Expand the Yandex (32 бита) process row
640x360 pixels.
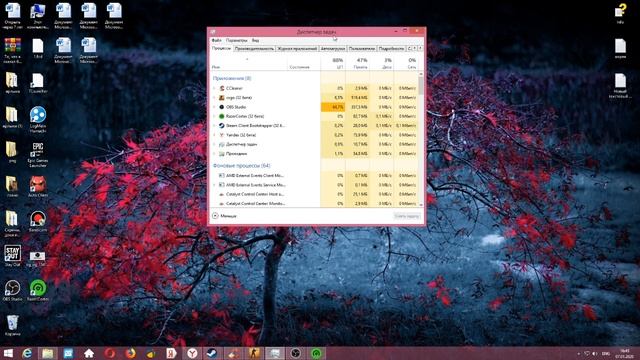point(214,135)
